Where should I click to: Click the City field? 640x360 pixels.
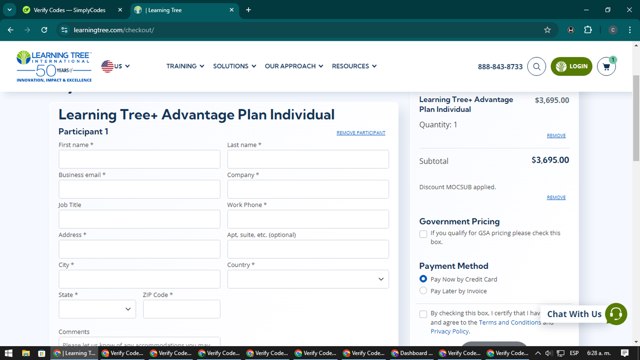click(139, 279)
